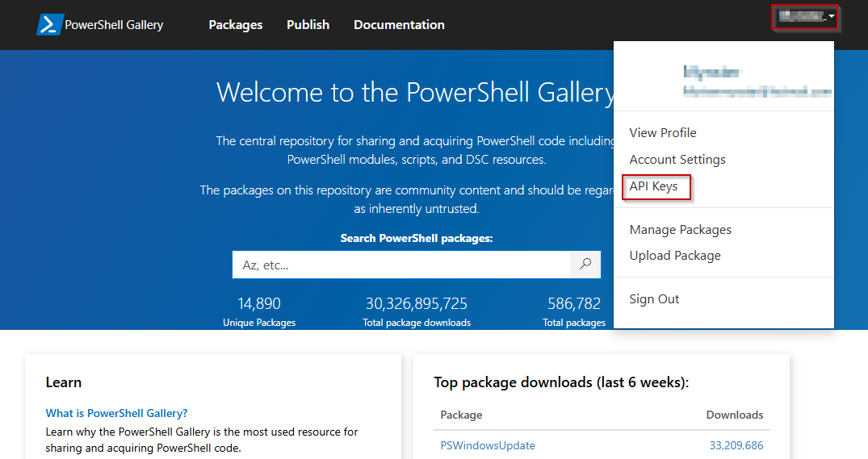Select View Profile from account menu

tap(663, 133)
